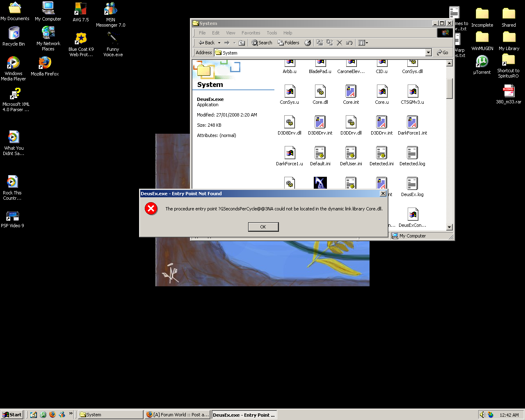Open the Edit menu
Image resolution: width=525 pixels, height=420 pixels.
point(216,33)
